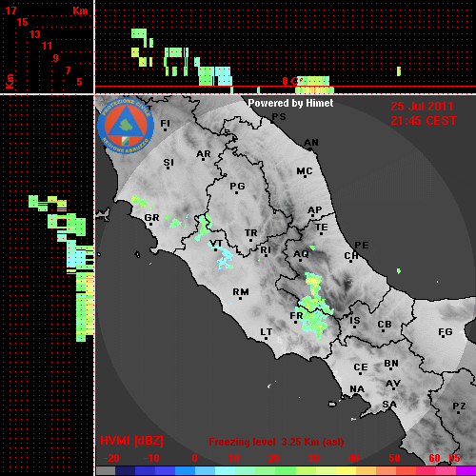Select the PG city label
The height and width of the screenshot is (476, 476).
tap(237, 186)
